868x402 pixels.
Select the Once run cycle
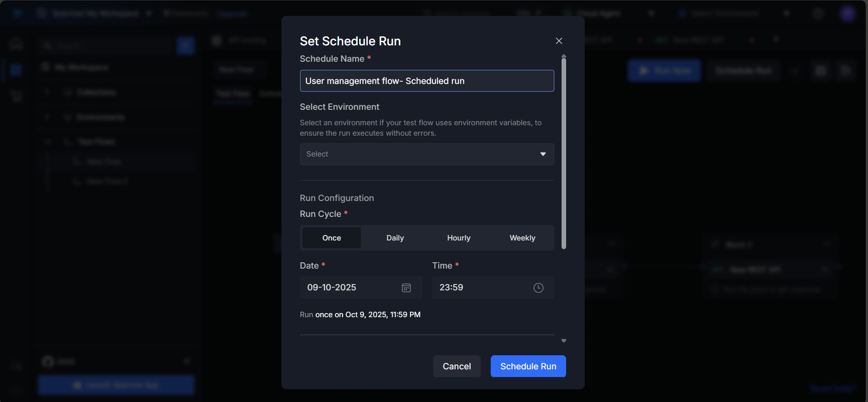[331, 238]
